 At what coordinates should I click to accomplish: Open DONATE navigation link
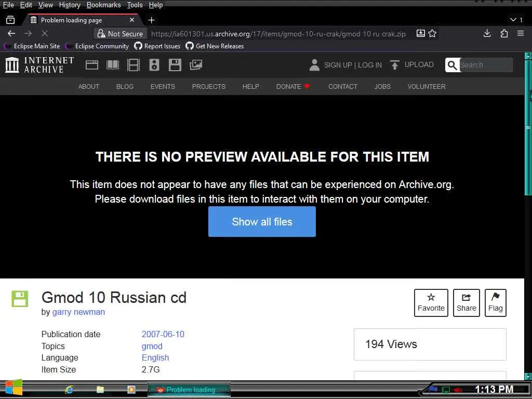coord(293,87)
